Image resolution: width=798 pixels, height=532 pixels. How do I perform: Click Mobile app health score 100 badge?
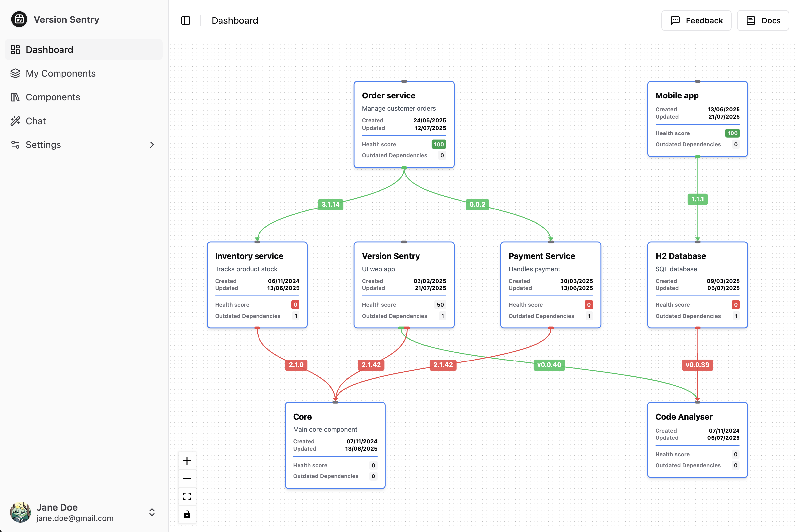732,133
